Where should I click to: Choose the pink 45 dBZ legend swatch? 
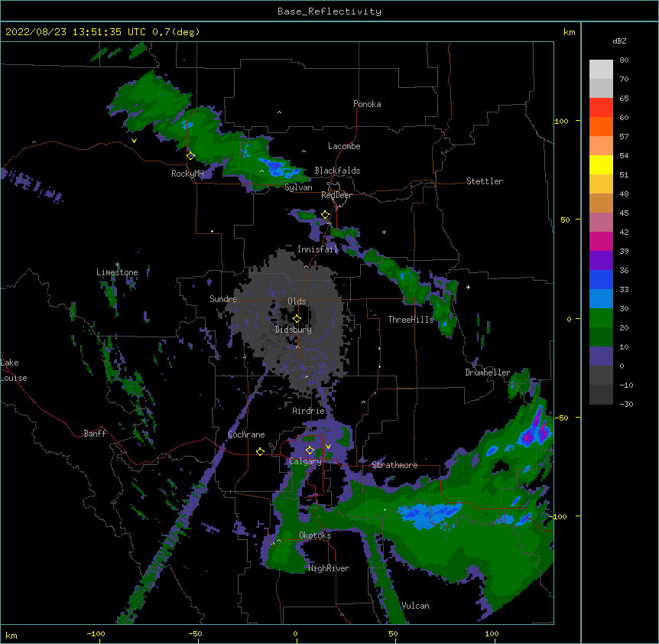coord(601,222)
